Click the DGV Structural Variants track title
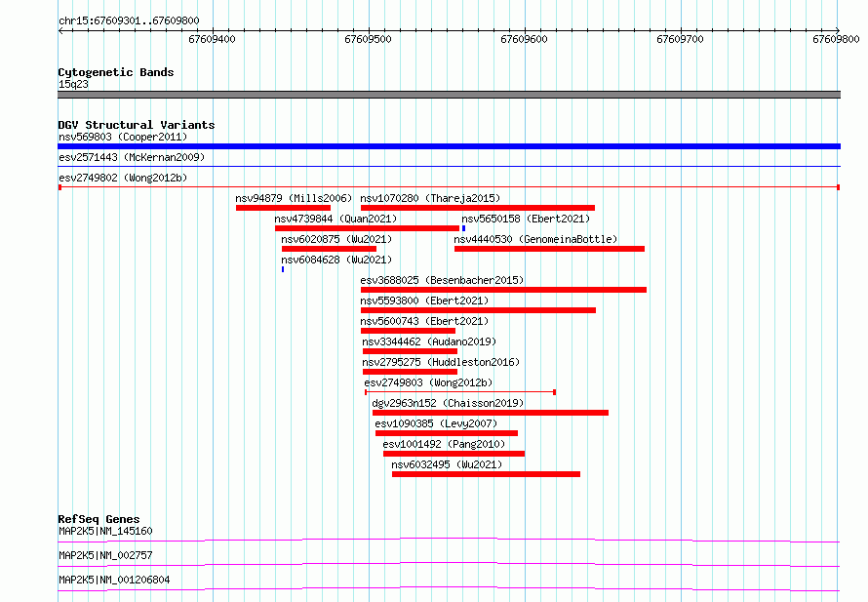The image size is (868, 602). 137,125
